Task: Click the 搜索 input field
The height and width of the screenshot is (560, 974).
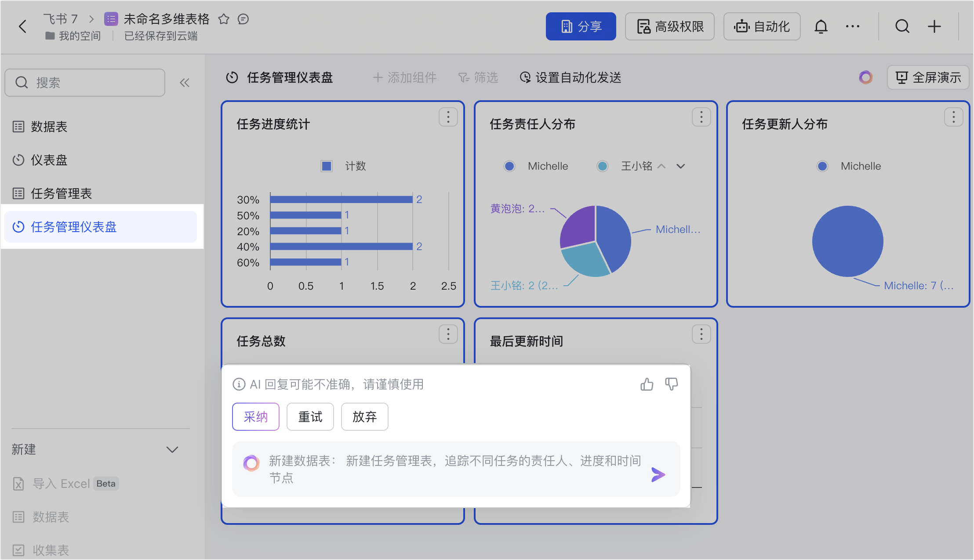Action: coord(85,83)
